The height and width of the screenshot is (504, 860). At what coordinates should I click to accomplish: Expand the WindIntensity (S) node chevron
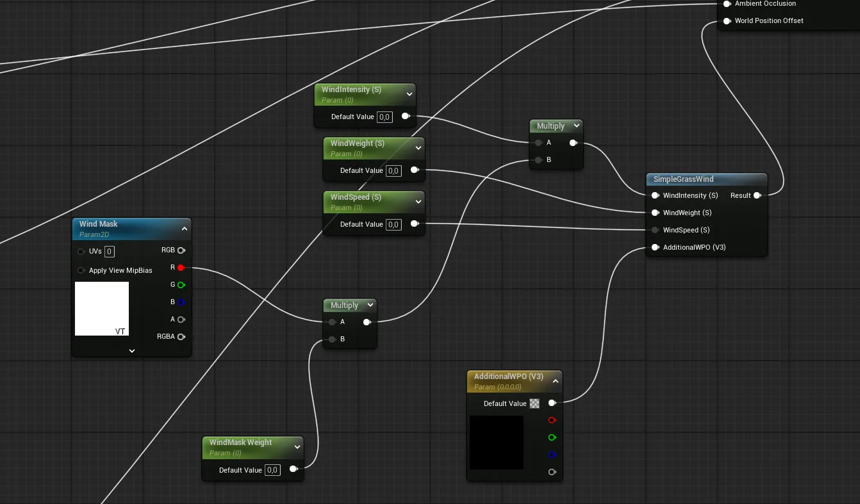[x=409, y=94]
